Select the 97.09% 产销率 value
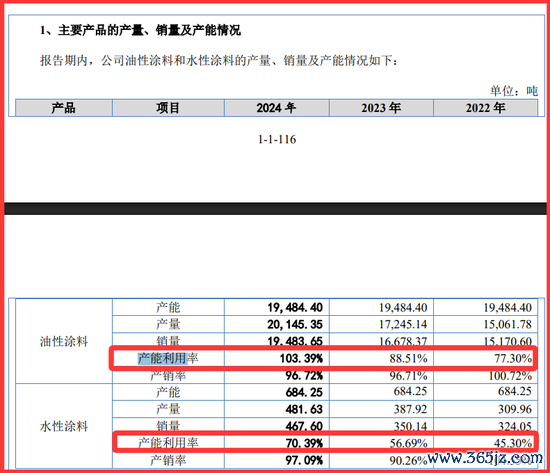The image size is (550, 473). (x=304, y=460)
